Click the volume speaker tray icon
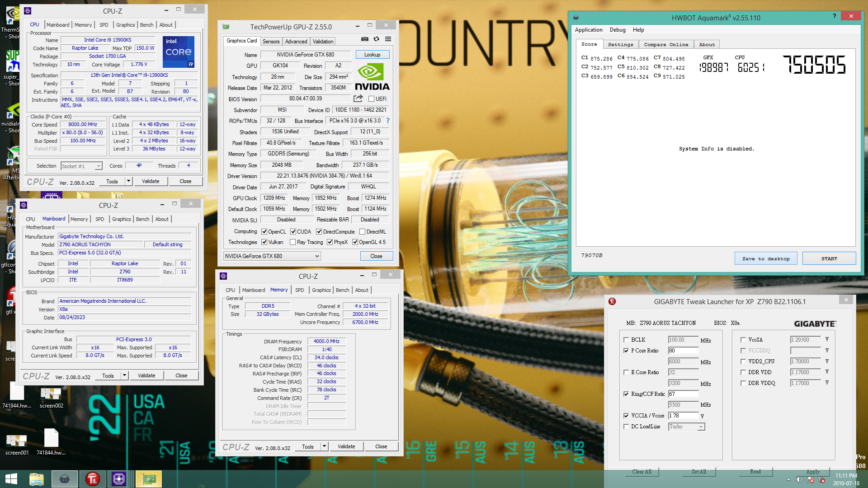The image size is (868, 488). point(800,479)
